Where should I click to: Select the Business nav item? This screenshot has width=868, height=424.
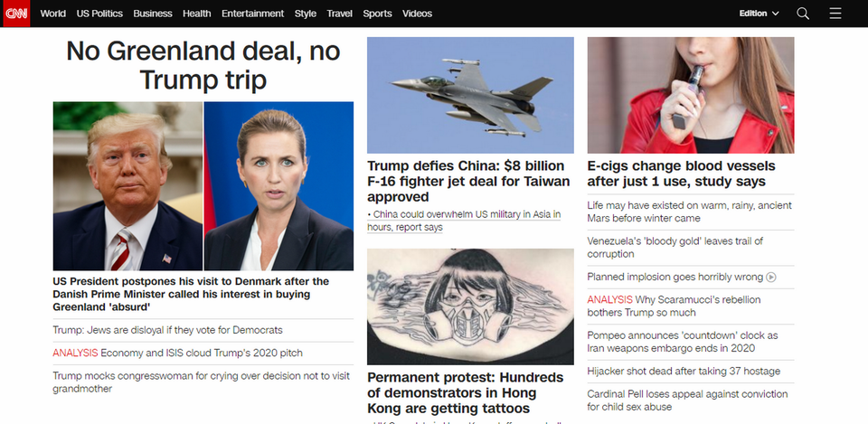[153, 14]
